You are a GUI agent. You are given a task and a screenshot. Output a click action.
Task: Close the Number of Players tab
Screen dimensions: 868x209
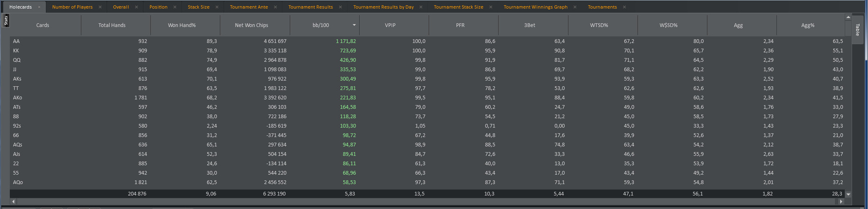click(100, 7)
